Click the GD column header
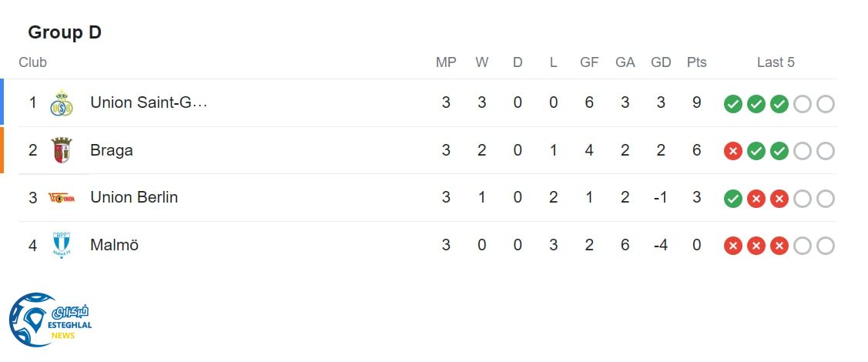The image size is (868, 362). pos(661,62)
